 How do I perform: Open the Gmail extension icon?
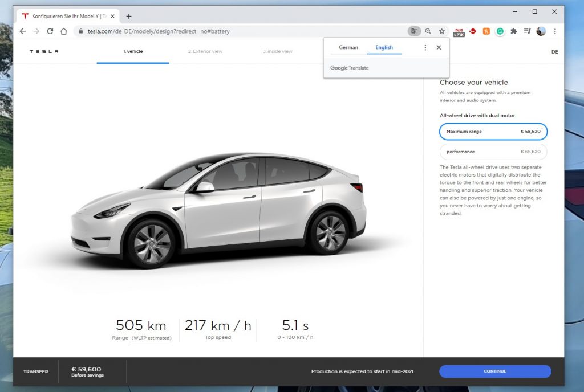point(459,32)
